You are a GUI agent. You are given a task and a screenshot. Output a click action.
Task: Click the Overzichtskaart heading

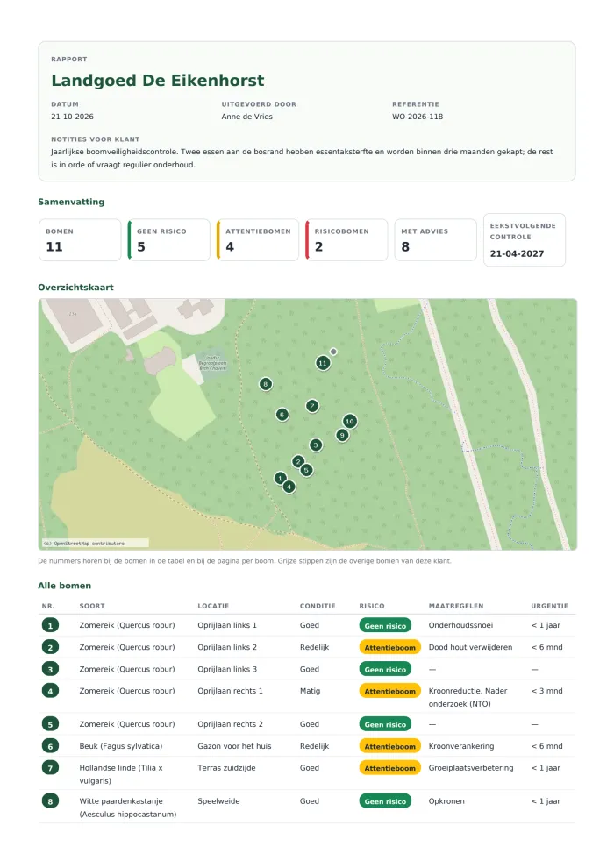click(75, 288)
